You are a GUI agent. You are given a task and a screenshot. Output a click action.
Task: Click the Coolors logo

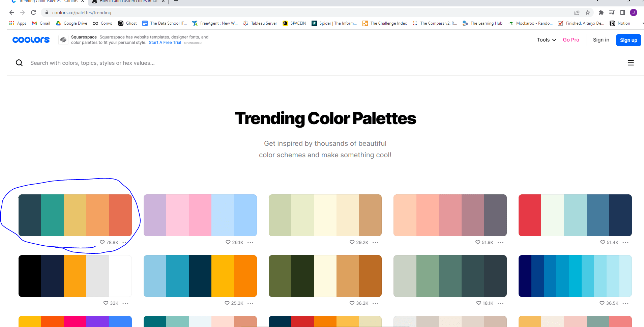[31, 39]
